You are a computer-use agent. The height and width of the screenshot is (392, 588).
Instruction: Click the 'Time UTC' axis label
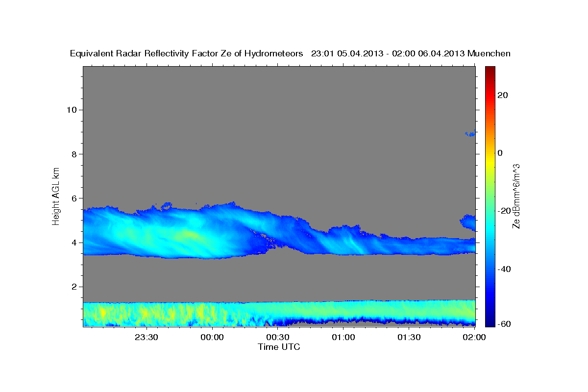[279, 347]
